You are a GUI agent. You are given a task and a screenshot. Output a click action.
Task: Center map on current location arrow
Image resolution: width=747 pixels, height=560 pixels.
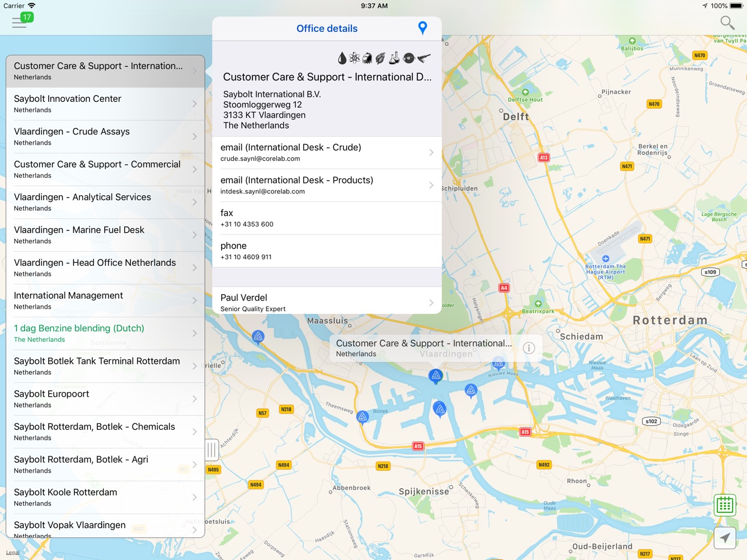coord(724,538)
